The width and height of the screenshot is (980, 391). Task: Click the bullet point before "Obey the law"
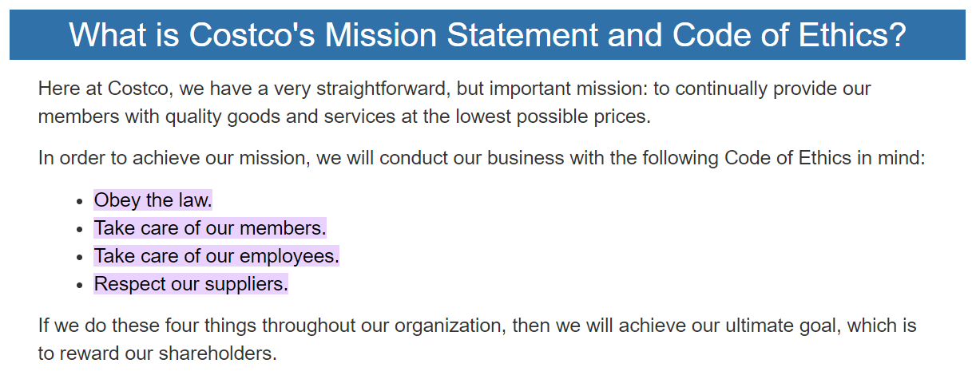point(79,201)
